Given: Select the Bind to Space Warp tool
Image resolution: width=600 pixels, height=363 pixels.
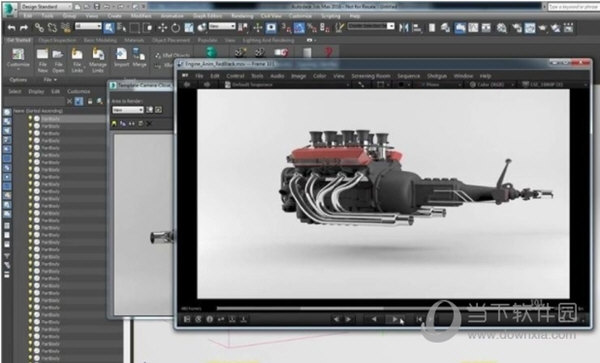Looking at the screenshot, I should click(x=66, y=28).
